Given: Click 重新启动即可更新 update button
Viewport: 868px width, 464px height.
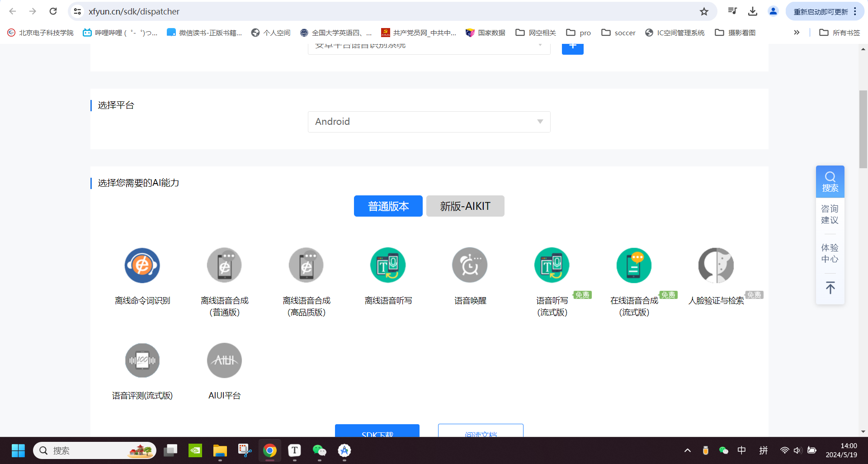Looking at the screenshot, I should coord(821,11).
